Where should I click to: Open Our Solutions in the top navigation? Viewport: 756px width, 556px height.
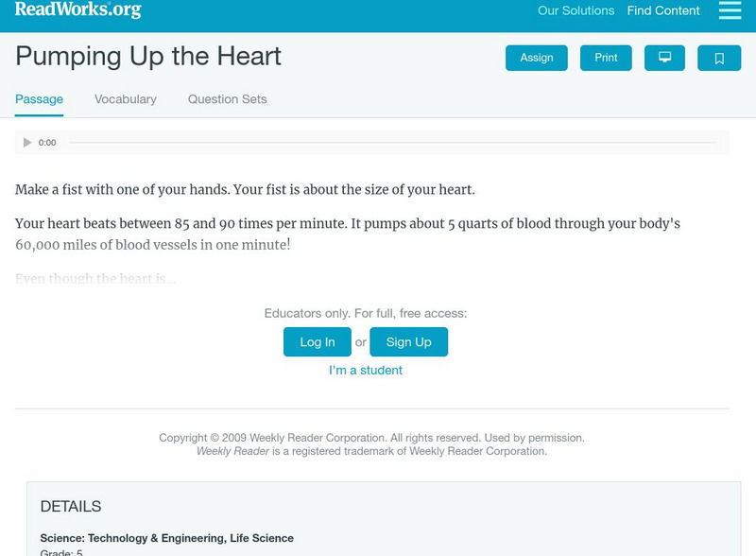pyautogui.click(x=576, y=11)
